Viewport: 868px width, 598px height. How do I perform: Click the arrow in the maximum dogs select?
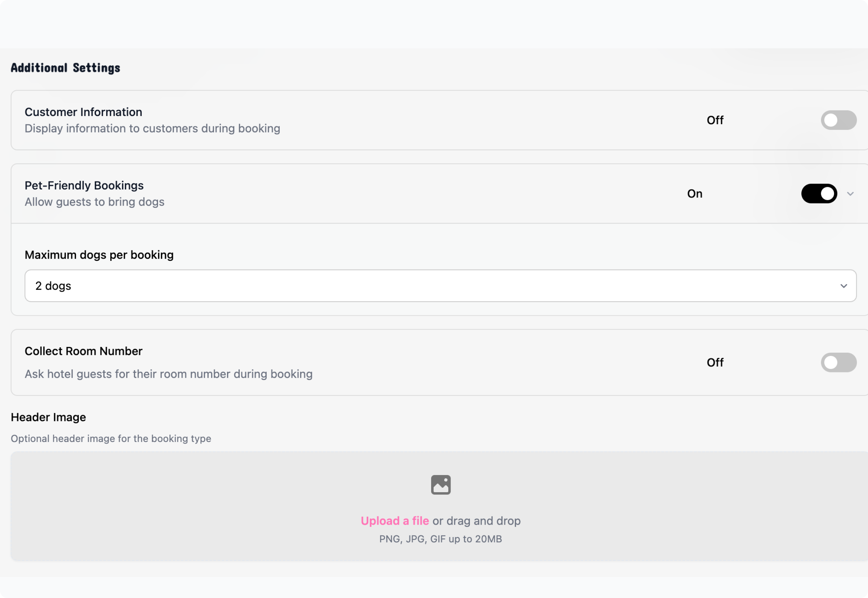point(844,286)
